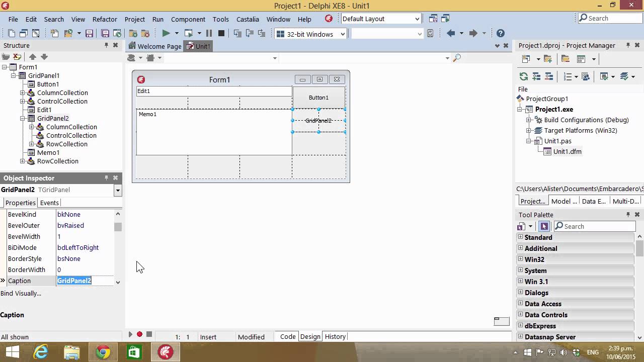Expand the Memo1-adjacent RowCollection under GridPanel1

(x=23, y=161)
